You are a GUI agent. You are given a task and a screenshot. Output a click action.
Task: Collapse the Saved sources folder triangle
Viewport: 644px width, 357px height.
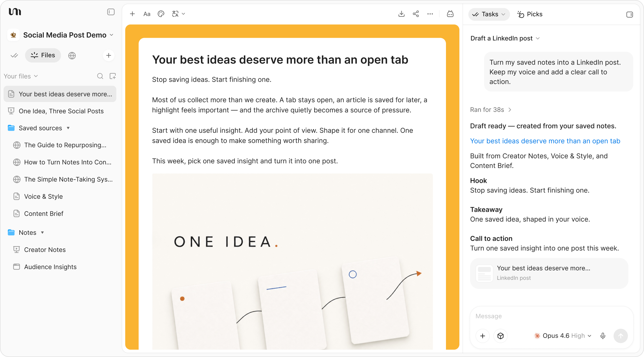(x=68, y=128)
